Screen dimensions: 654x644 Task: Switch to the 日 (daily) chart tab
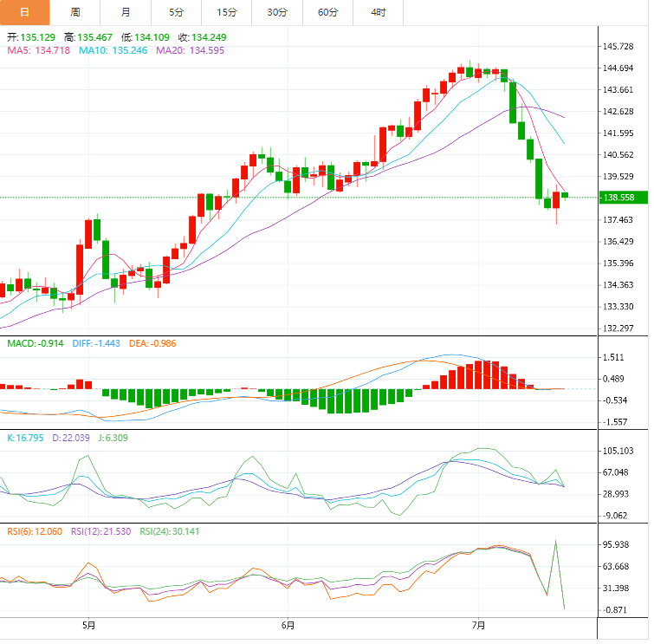click(24, 12)
